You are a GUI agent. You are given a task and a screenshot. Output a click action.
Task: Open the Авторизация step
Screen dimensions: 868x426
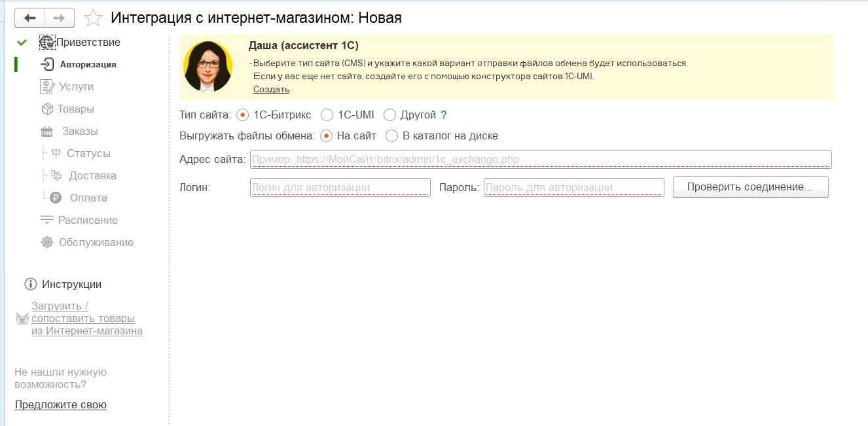point(88,64)
